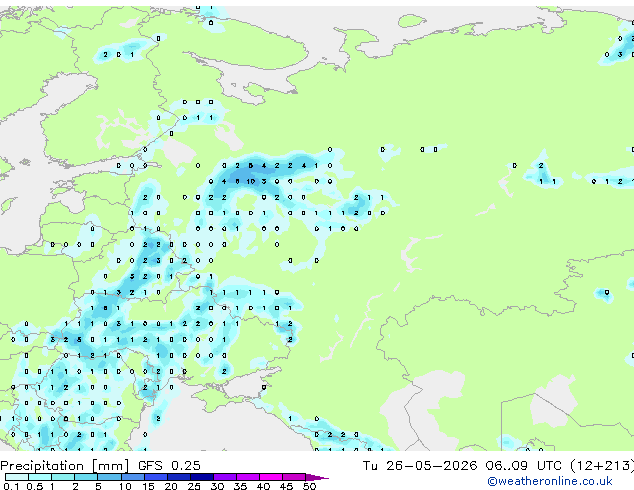Click the 45–50 mm legend color swatch

(x=294, y=477)
